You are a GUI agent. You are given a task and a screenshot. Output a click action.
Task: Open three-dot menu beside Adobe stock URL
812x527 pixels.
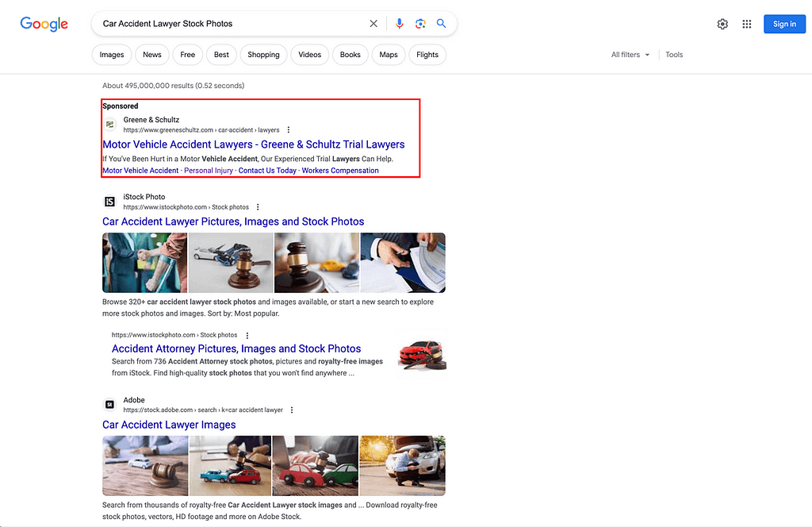tap(292, 410)
